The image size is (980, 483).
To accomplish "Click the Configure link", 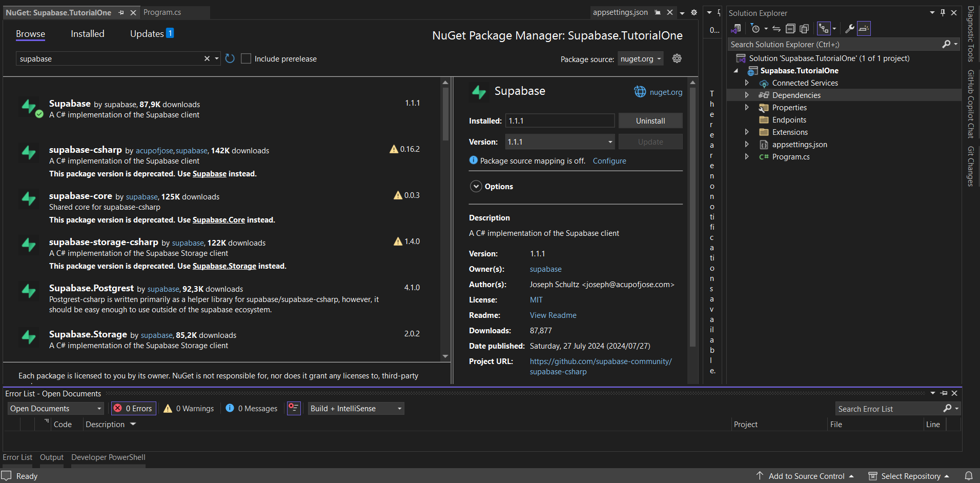I will [x=609, y=161].
